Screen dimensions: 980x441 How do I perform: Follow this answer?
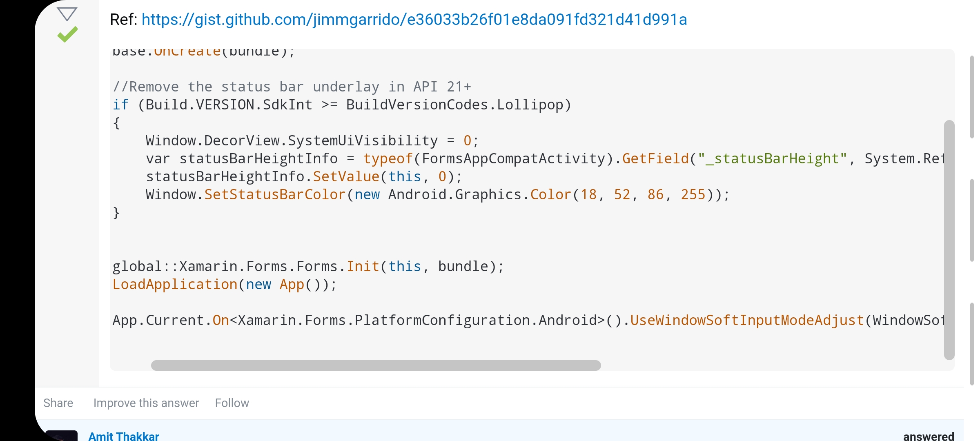(232, 403)
